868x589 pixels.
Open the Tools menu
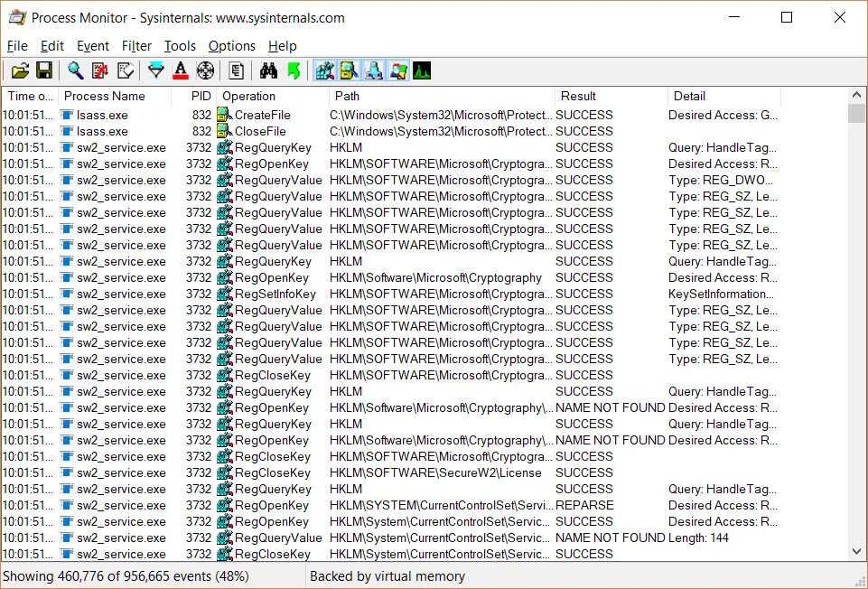(x=180, y=46)
